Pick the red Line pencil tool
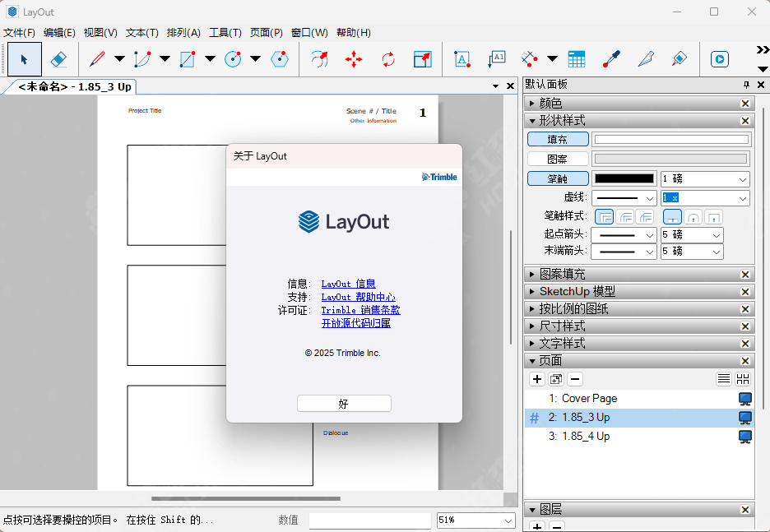Viewport: 770px width, 532px height. pos(97,59)
